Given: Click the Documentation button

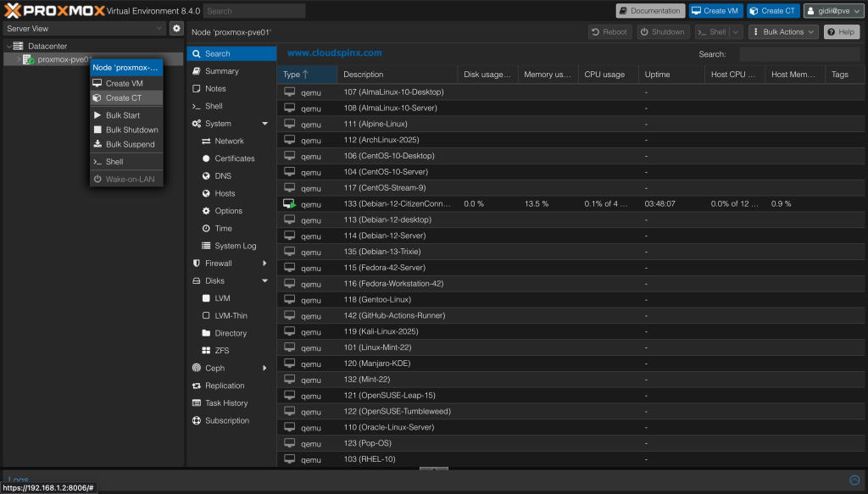Looking at the screenshot, I should (649, 11).
